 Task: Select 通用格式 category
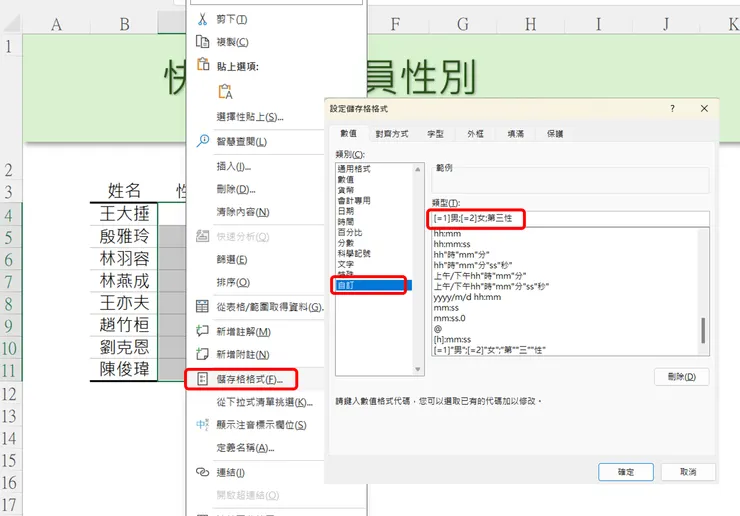pyautogui.click(x=354, y=169)
